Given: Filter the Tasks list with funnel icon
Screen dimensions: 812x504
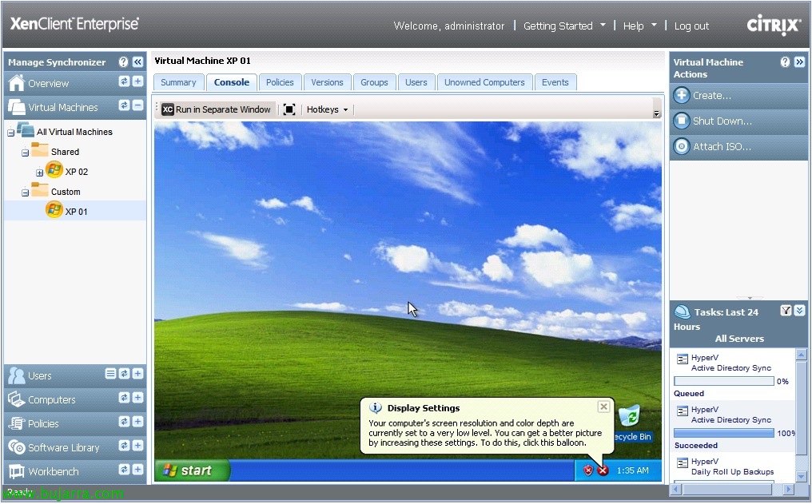Looking at the screenshot, I should [x=786, y=310].
